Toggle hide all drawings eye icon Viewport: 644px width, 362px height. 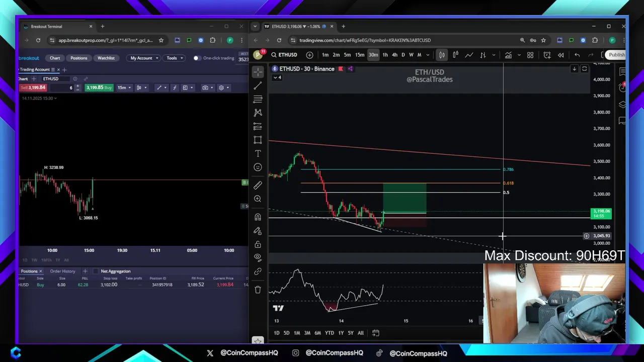tap(258, 257)
